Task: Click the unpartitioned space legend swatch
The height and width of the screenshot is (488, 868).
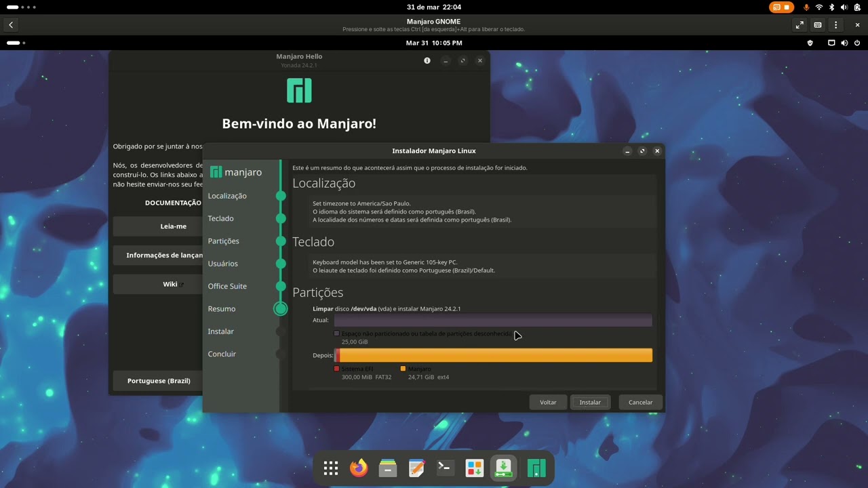Action: pos(336,333)
